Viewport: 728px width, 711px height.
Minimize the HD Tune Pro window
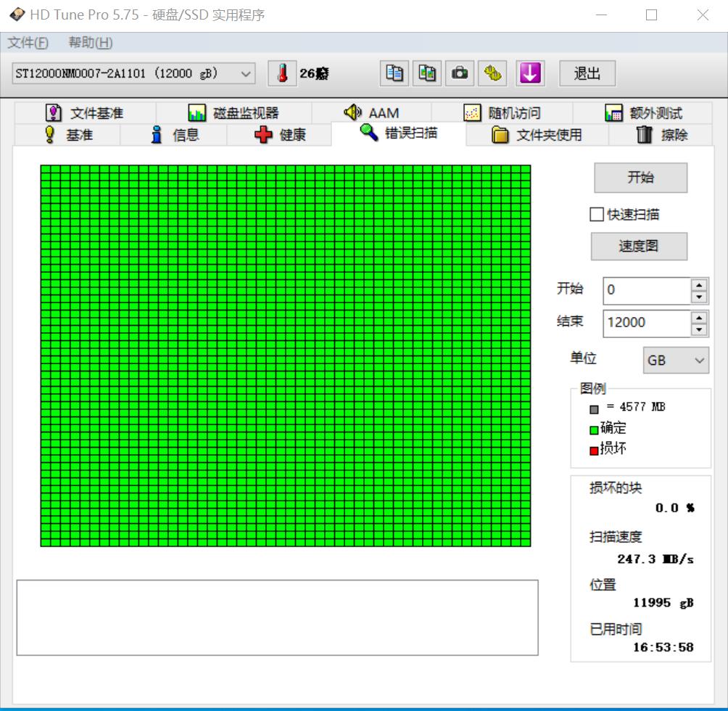pos(602,15)
